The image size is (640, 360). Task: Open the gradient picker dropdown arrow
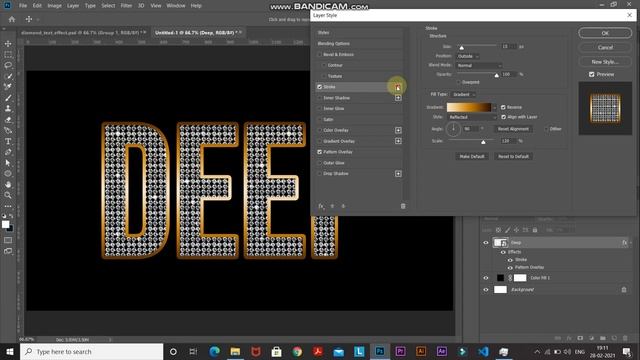click(495, 107)
